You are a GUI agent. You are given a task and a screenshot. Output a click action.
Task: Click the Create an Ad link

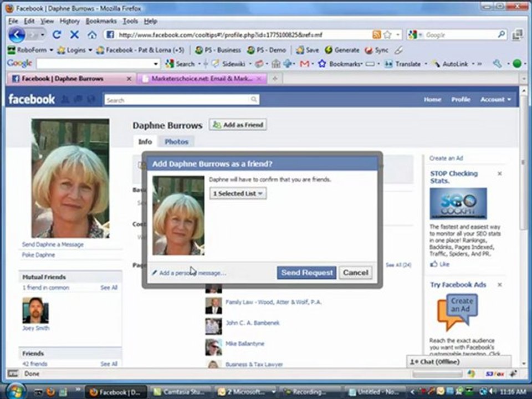(x=446, y=158)
